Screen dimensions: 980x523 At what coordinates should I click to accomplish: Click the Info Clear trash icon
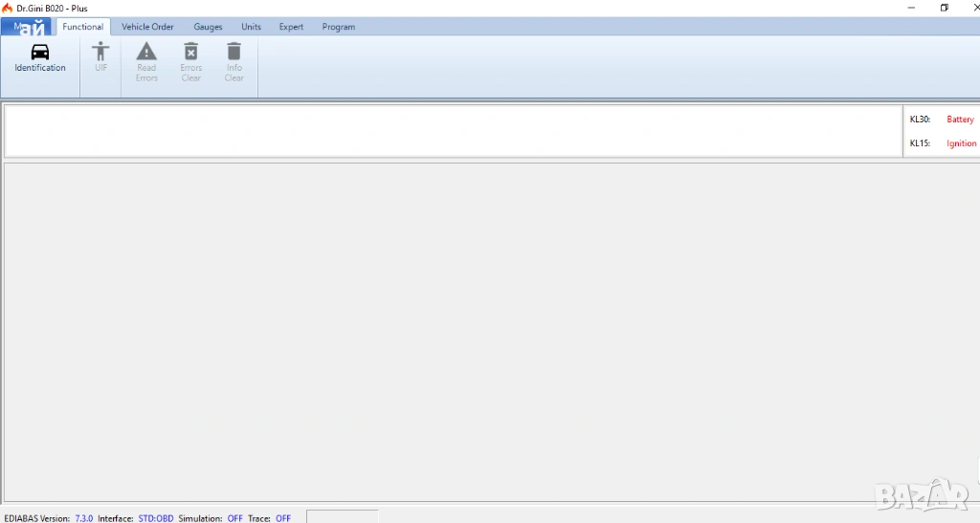234,52
